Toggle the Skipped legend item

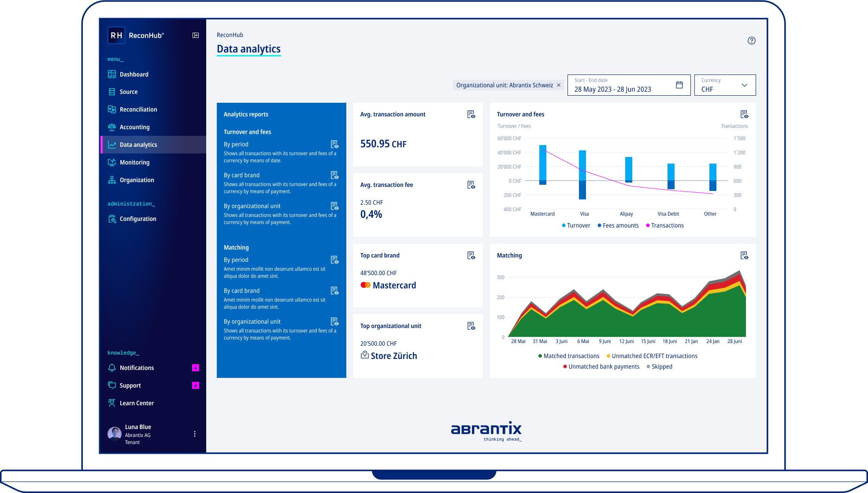pos(660,366)
